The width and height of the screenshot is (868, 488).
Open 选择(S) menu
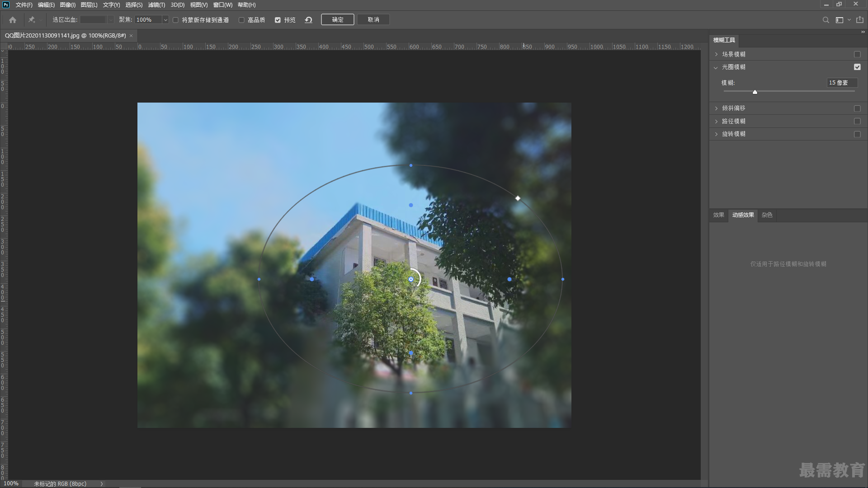(x=134, y=5)
